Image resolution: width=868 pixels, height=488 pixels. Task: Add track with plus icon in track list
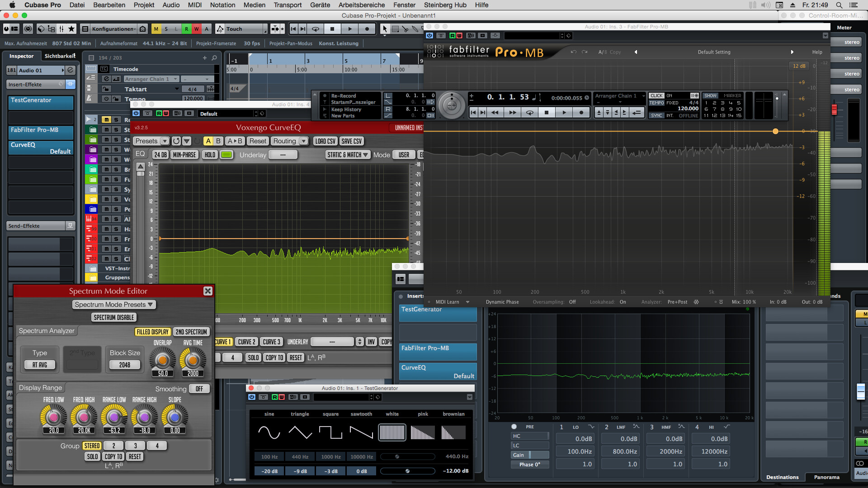click(205, 58)
